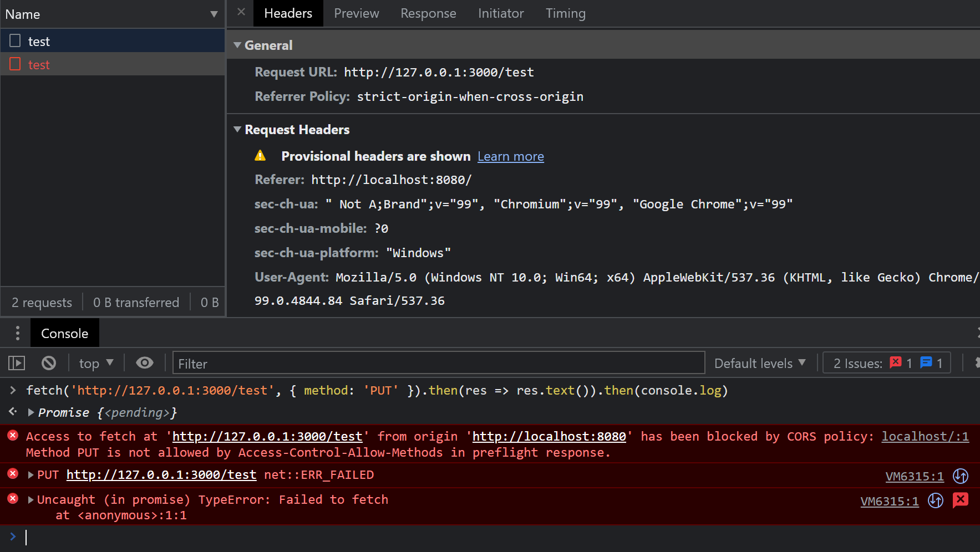The height and width of the screenshot is (552, 980).
Task: Click the red X icon on the Uncaught error row
Action: point(960,500)
